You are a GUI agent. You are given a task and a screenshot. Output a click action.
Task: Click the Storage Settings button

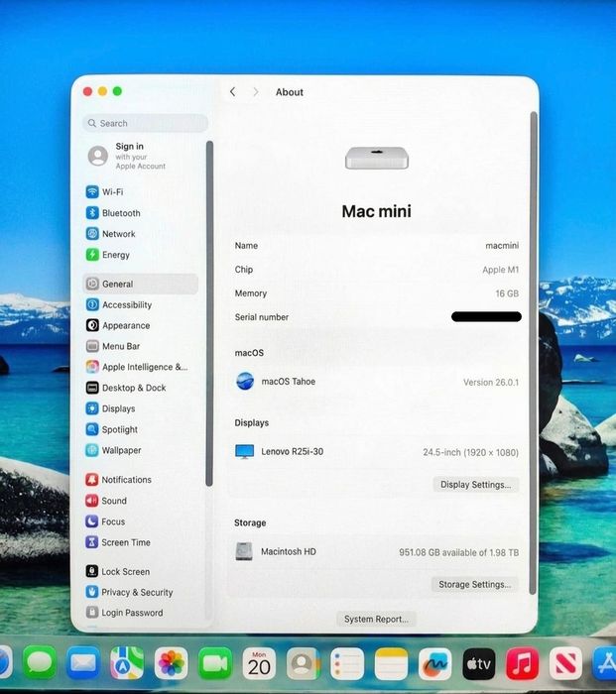[x=475, y=584]
